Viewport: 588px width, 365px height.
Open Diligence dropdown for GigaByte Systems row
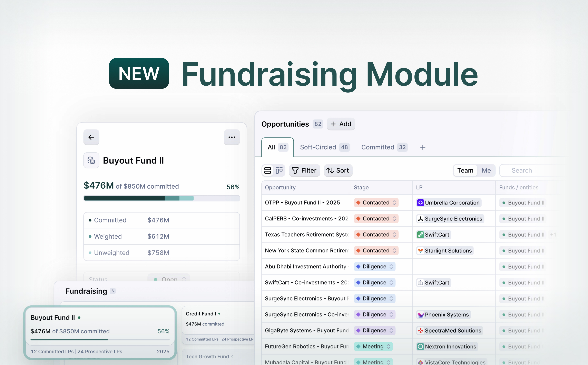coord(374,331)
